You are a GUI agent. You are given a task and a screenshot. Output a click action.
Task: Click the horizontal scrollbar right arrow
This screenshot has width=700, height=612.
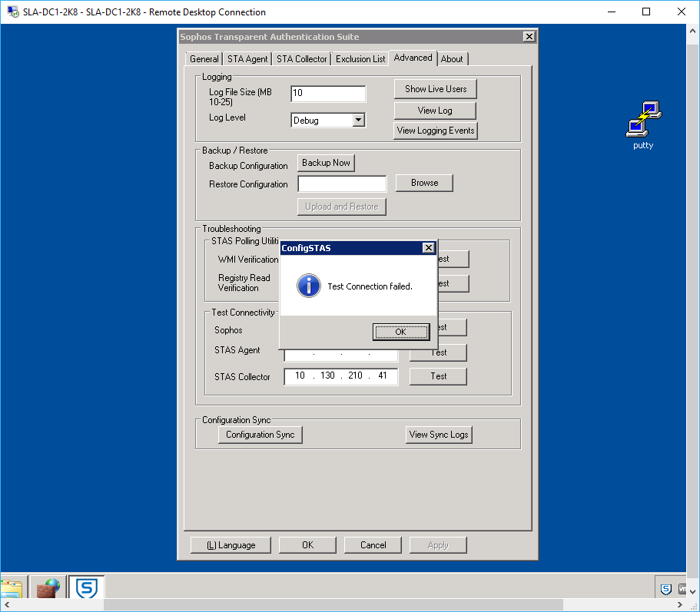(680, 604)
